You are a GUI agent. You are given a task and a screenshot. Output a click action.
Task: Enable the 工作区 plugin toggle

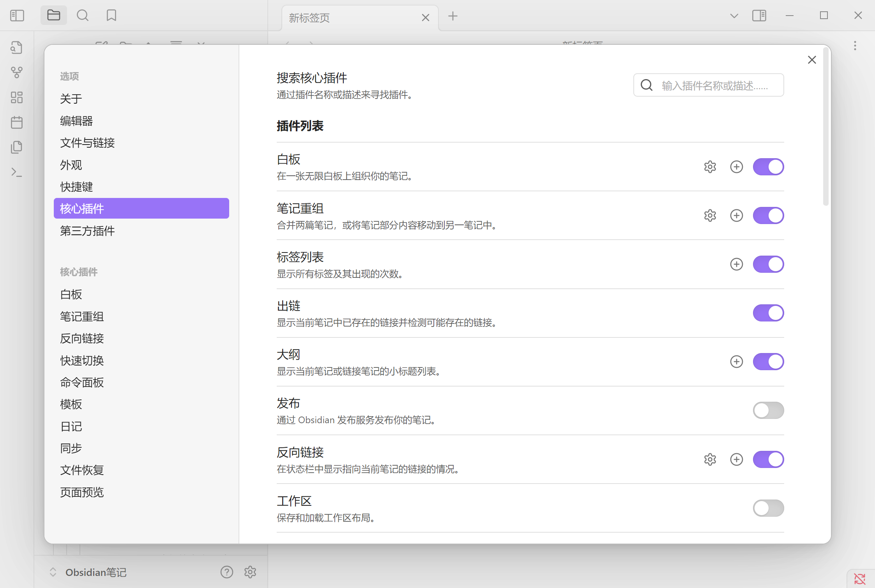coord(768,508)
